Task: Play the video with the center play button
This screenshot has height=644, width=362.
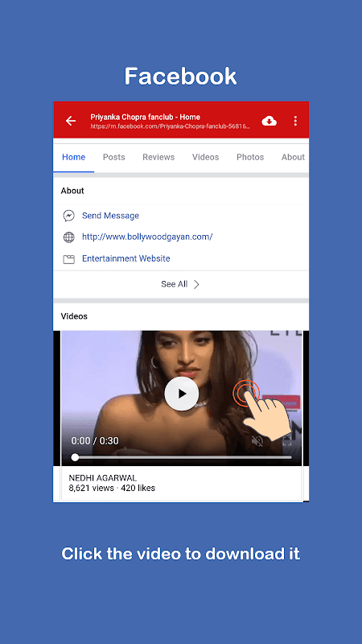Action: (182, 394)
